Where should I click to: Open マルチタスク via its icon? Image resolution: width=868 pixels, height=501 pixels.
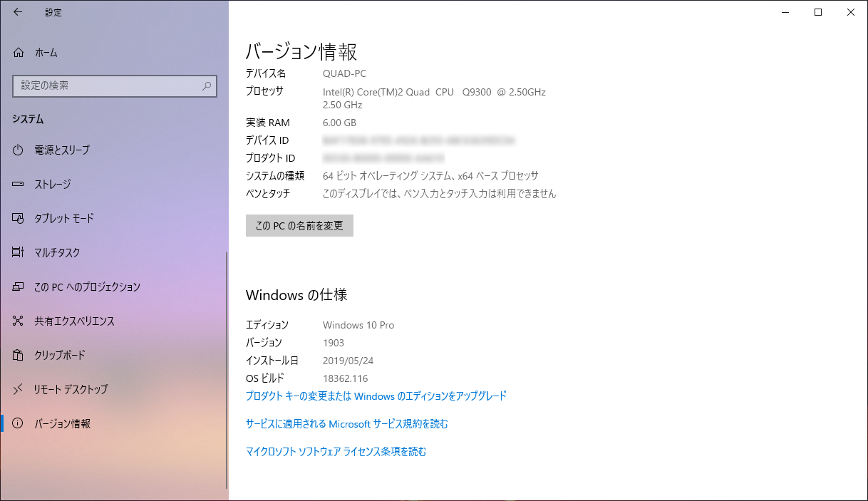tap(19, 253)
